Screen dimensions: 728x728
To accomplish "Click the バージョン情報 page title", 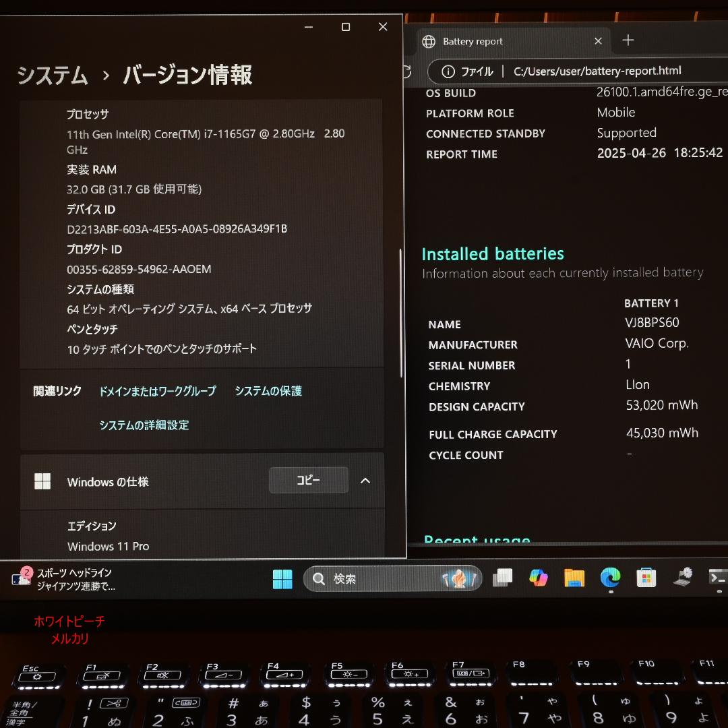I will coord(187,75).
